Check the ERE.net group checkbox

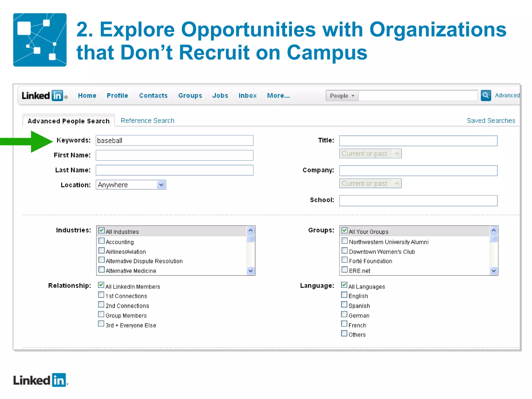pyautogui.click(x=345, y=270)
